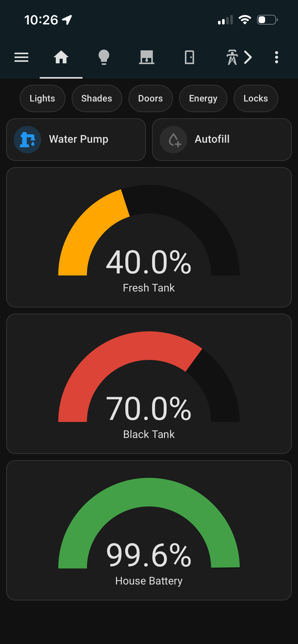
Task: Switch to the lightbulb lights tab
Action: click(104, 57)
